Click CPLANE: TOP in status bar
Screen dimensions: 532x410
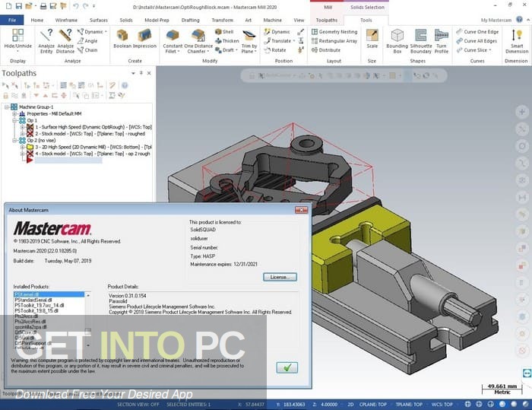[x=373, y=404]
